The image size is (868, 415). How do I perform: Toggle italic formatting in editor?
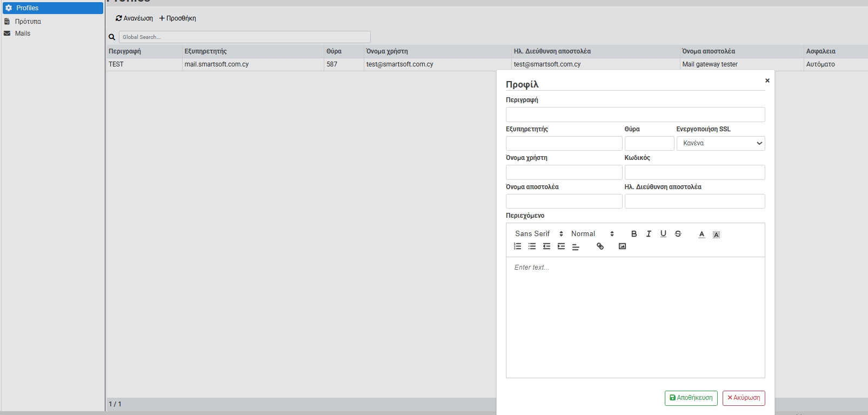click(649, 234)
